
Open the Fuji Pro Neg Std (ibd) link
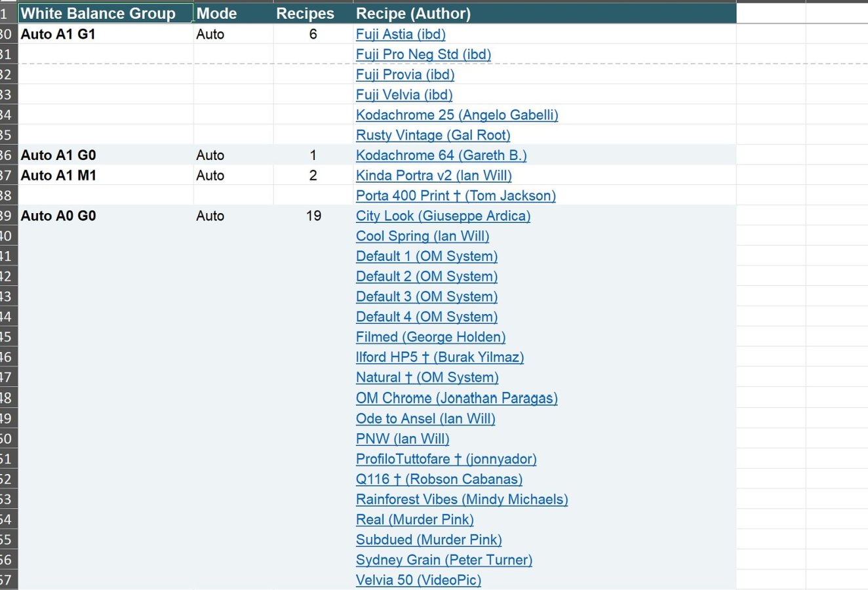point(424,54)
